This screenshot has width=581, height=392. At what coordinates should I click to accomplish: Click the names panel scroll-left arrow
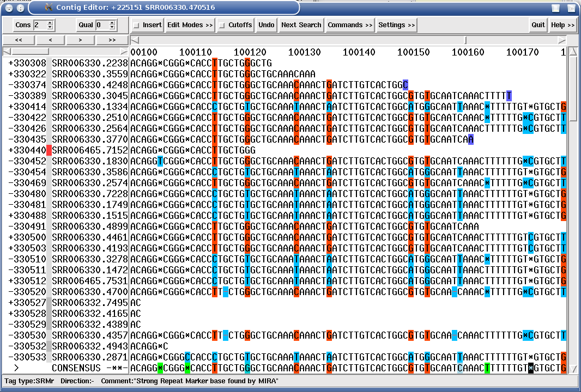(x=7, y=52)
